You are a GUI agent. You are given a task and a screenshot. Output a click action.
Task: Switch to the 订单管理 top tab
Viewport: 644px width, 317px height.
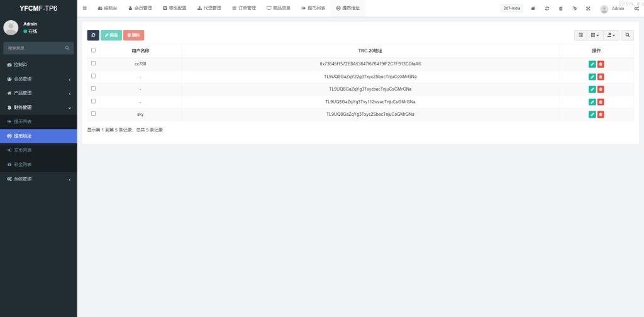point(243,8)
